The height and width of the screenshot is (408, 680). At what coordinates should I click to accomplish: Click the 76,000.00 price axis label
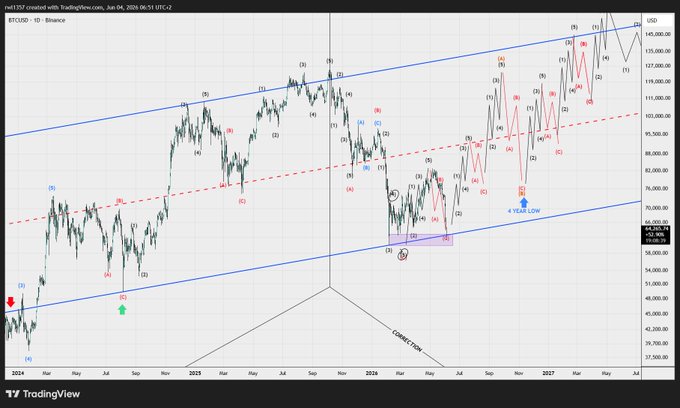click(657, 188)
